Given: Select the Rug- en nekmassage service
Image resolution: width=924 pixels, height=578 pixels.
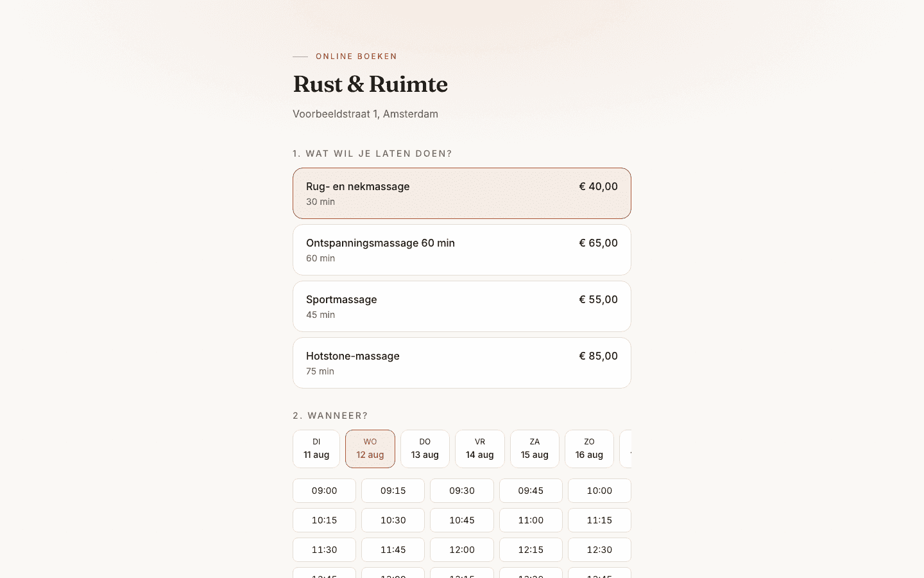Looking at the screenshot, I should pos(462,193).
